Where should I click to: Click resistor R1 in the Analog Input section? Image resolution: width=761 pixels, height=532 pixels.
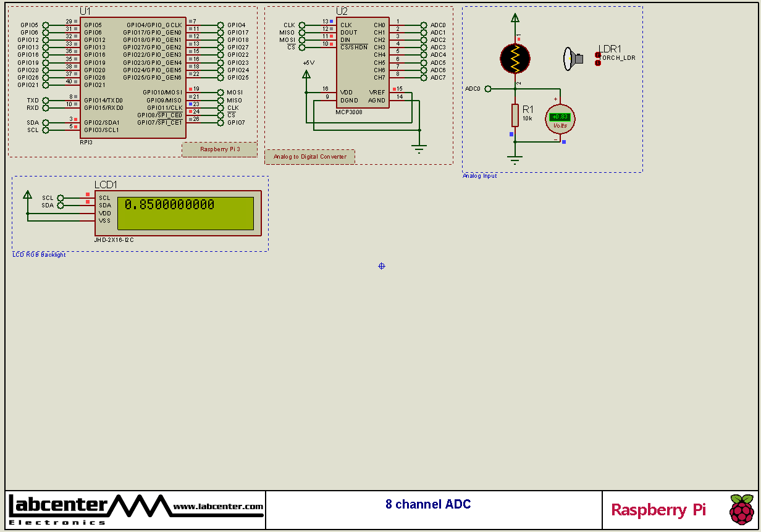(515, 115)
